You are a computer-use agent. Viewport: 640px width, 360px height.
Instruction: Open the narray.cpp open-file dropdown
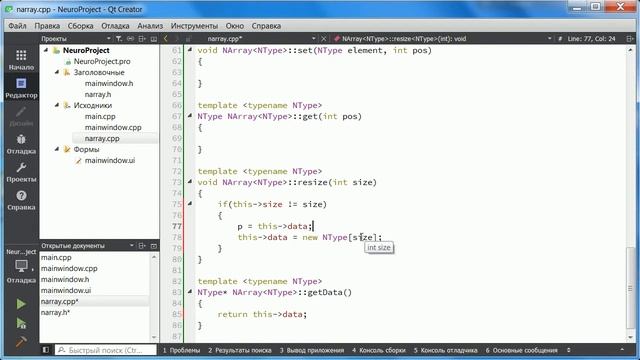click(313, 39)
